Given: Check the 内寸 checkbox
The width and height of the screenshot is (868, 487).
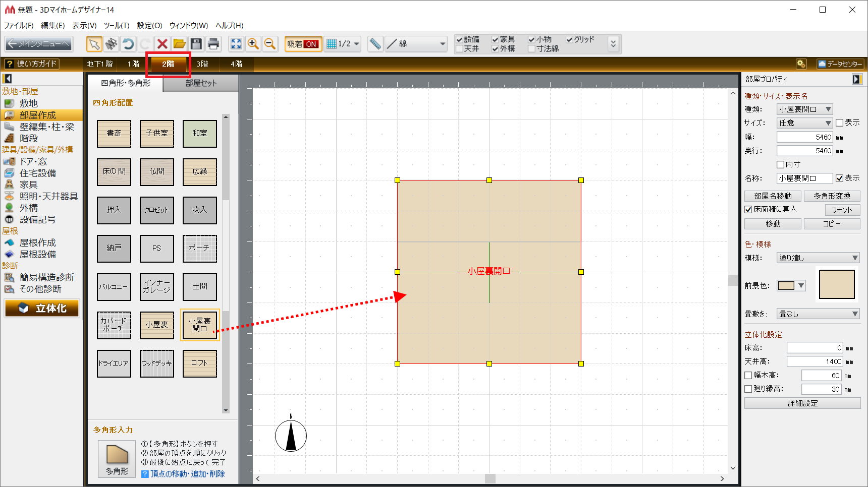Looking at the screenshot, I should click(781, 164).
